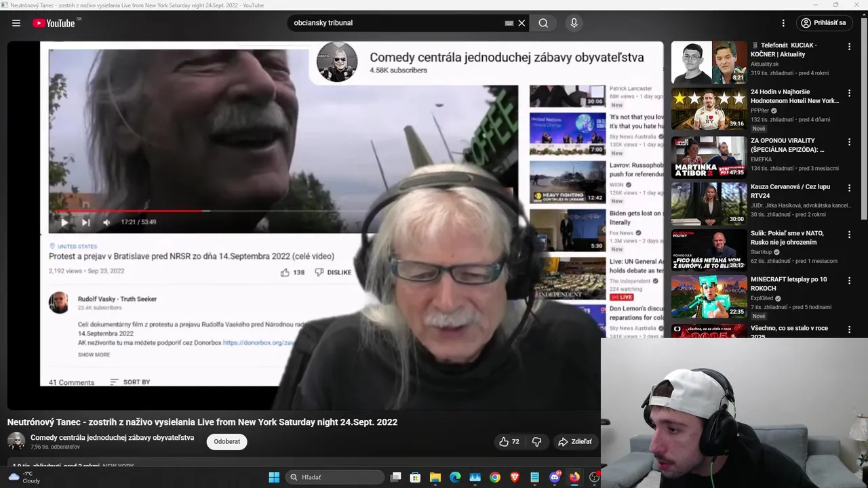The height and width of the screenshot is (488, 868).
Task: Focus the search field containing 'obciansky tribunal'
Action: 397,23
